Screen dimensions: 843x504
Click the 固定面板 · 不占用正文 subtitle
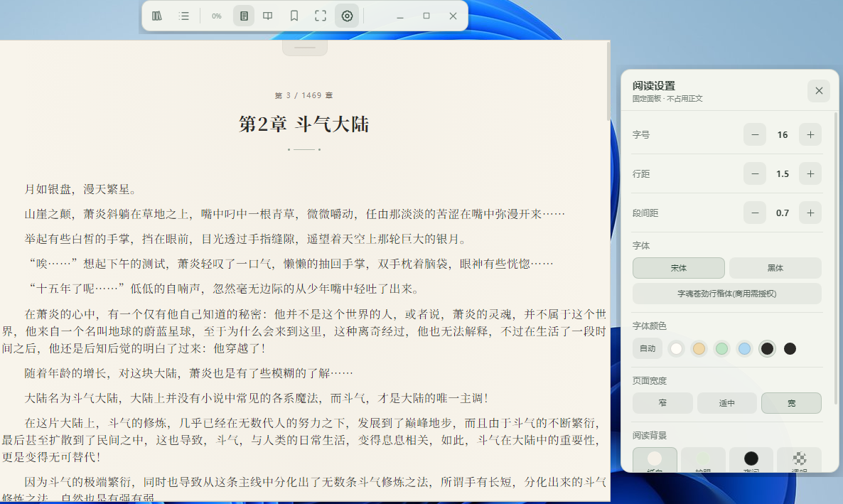coord(667,99)
